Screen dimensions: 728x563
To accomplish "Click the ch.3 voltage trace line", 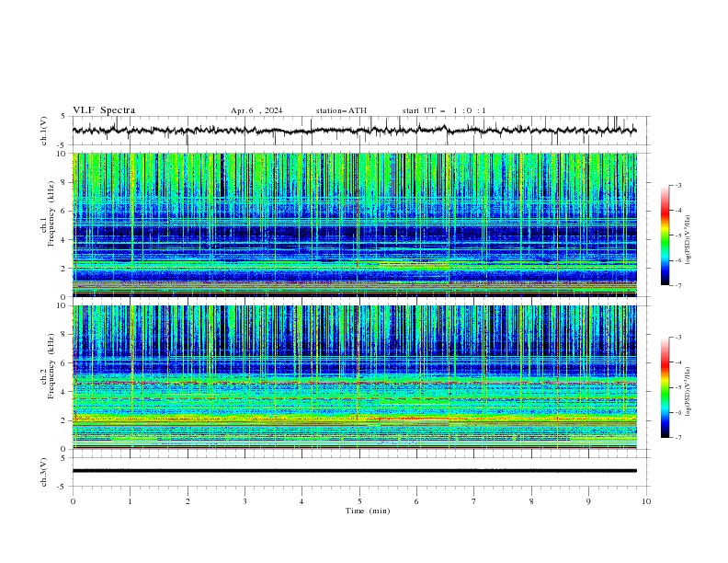I will pos(354,471).
